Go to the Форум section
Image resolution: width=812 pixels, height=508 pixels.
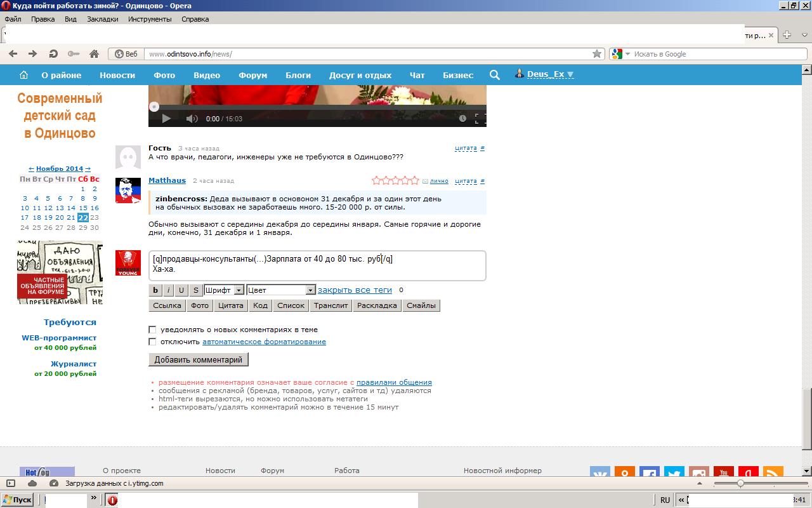pyautogui.click(x=252, y=75)
